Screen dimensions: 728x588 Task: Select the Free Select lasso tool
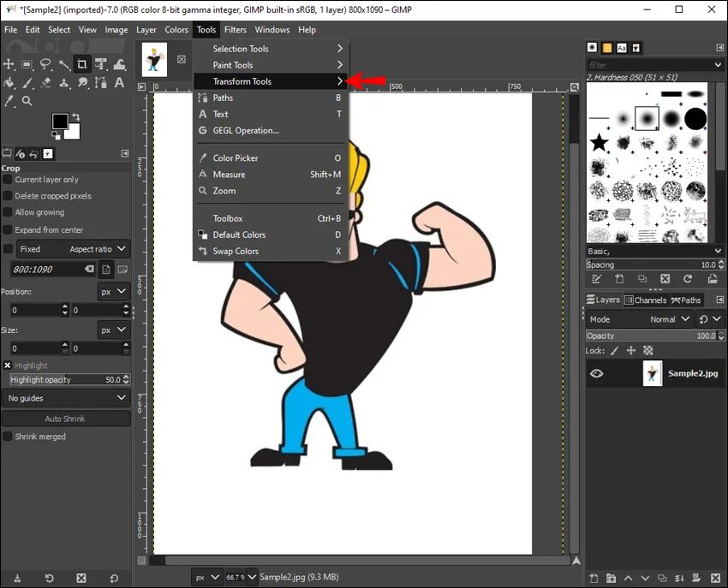45,64
